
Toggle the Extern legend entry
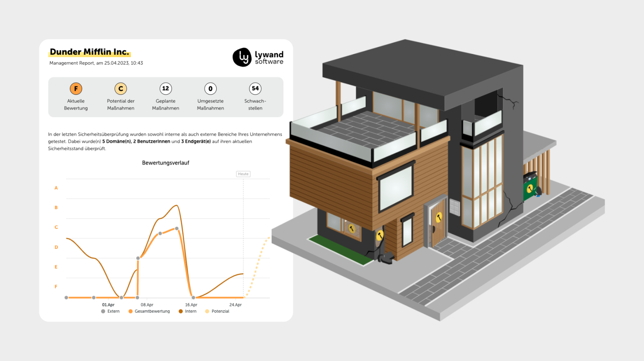click(x=111, y=311)
